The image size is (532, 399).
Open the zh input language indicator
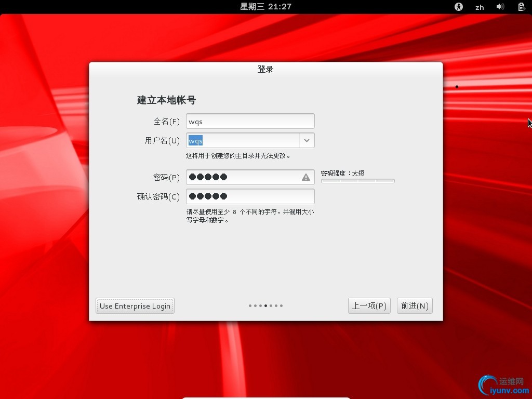point(480,7)
